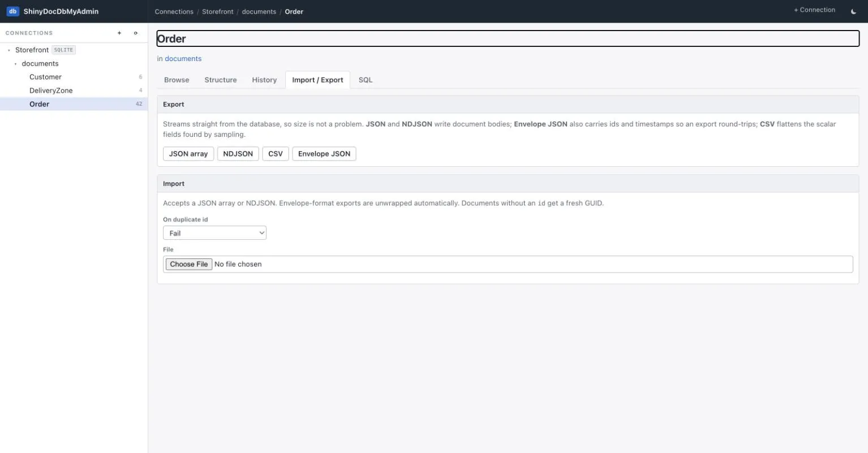Click the Export section header

(508, 105)
